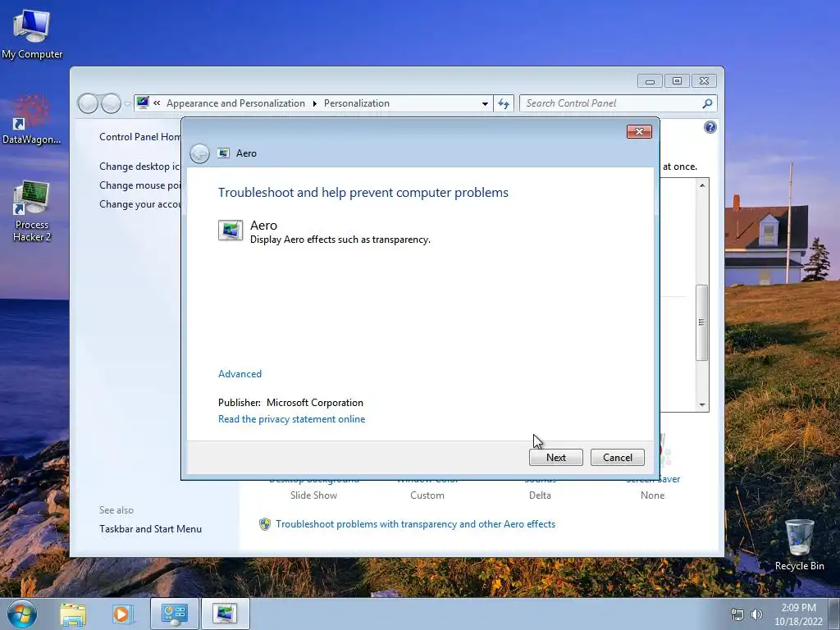Image resolution: width=840 pixels, height=630 pixels.
Task: Open the address bar history dropdown
Action: pyautogui.click(x=485, y=103)
